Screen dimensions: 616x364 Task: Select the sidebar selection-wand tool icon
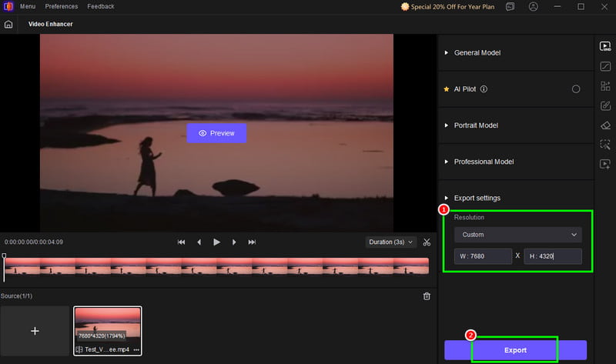click(x=605, y=145)
